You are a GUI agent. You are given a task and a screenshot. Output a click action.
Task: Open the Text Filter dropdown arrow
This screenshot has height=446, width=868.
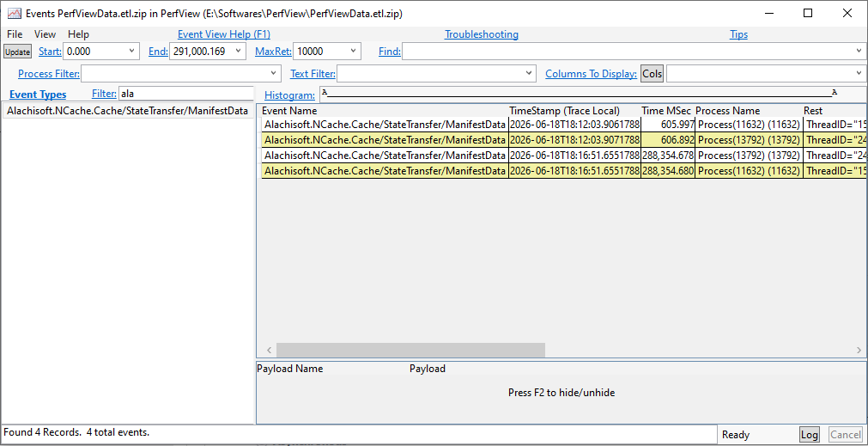[529, 73]
